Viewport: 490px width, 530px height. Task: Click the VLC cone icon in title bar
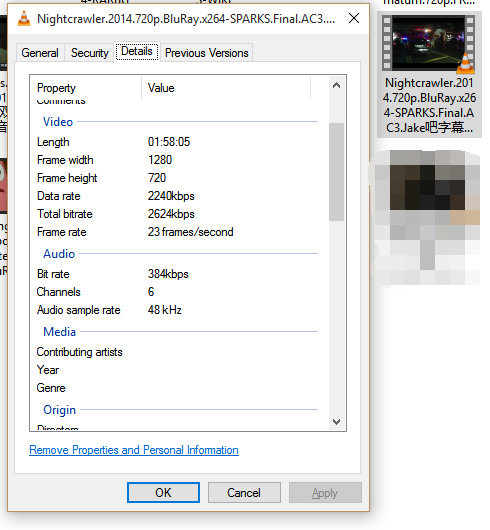(24, 19)
